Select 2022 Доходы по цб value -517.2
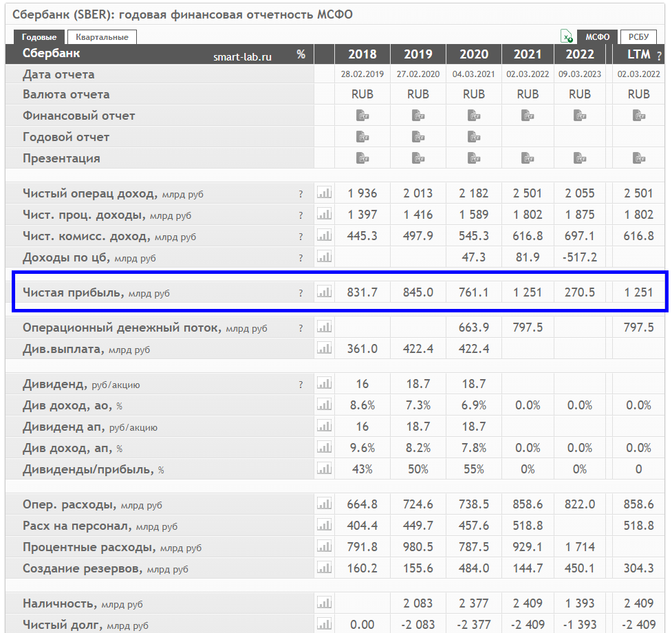The image size is (672, 633). click(x=580, y=257)
